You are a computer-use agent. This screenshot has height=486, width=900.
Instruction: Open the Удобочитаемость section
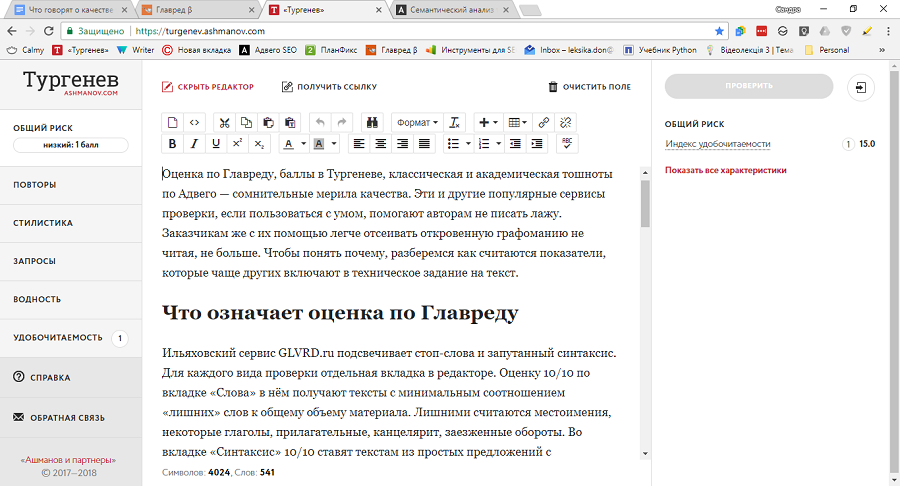click(71, 338)
